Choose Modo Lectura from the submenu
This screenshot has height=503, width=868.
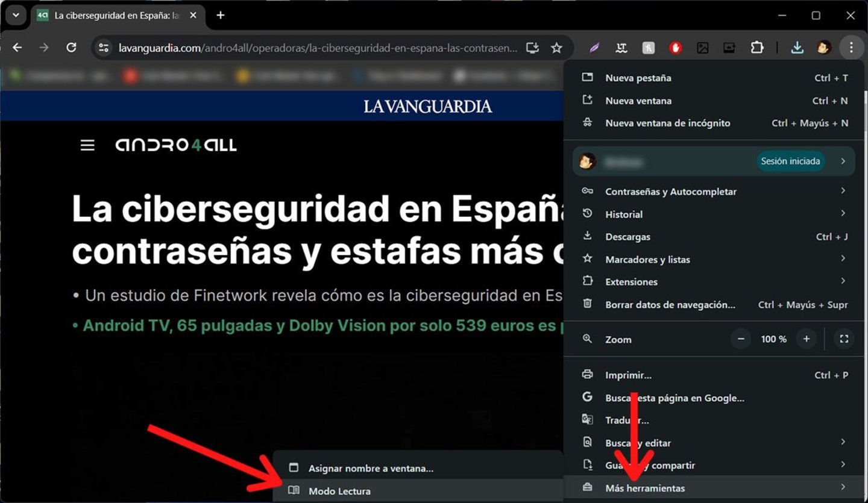coord(418,491)
